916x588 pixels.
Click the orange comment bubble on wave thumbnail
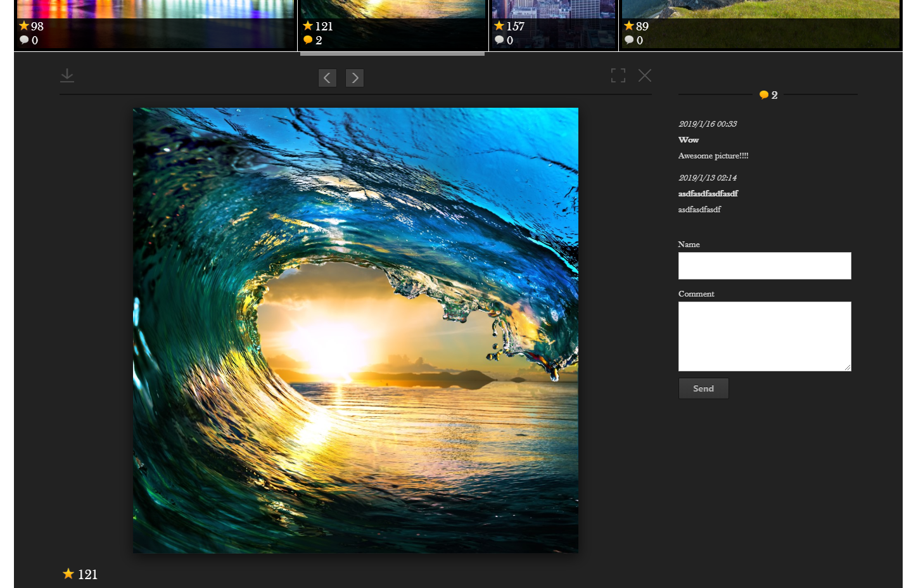pos(308,40)
